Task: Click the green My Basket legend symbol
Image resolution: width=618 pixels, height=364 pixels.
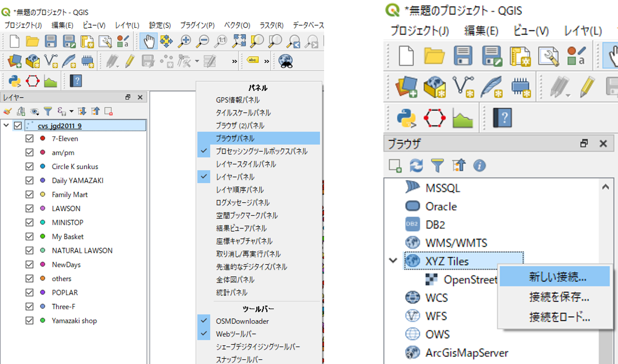Action: [42, 236]
